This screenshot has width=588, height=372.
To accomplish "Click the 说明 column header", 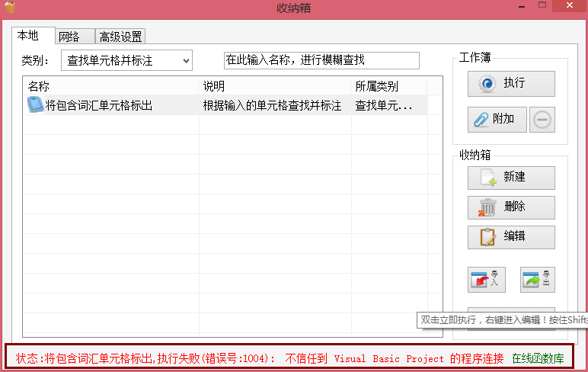I will tap(274, 86).
